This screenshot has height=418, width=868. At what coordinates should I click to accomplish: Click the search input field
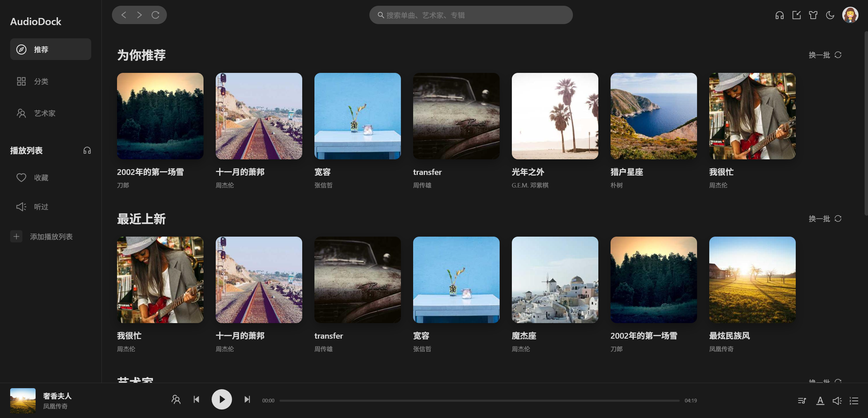point(471,15)
